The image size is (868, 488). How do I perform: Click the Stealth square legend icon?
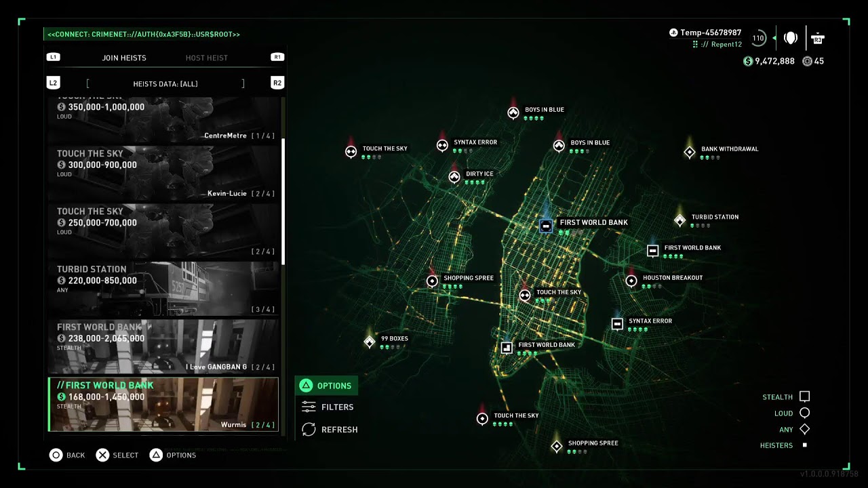[x=805, y=396]
